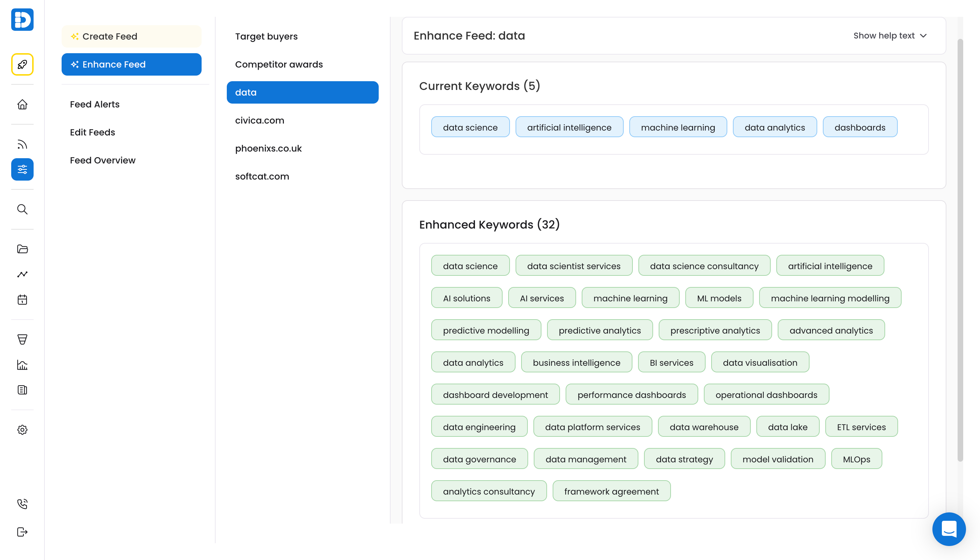This screenshot has height=560, width=980.
Task: Open the calendar icon in sidebar
Action: pos(22,300)
